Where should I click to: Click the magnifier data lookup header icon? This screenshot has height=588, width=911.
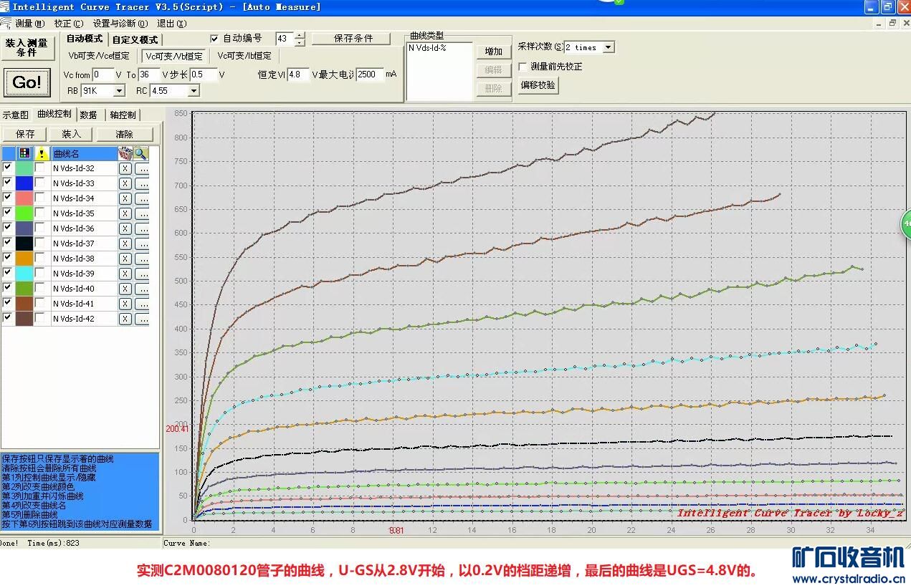point(141,153)
